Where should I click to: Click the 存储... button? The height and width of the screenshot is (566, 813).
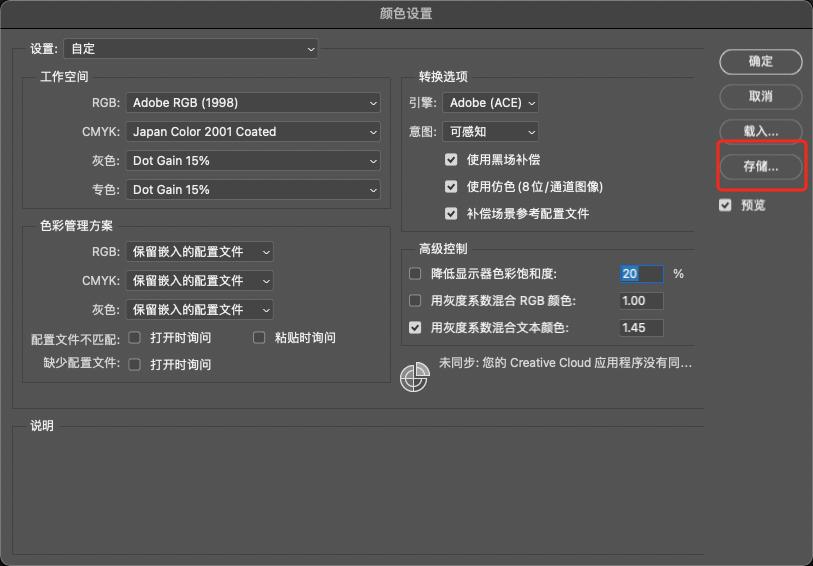click(761, 166)
